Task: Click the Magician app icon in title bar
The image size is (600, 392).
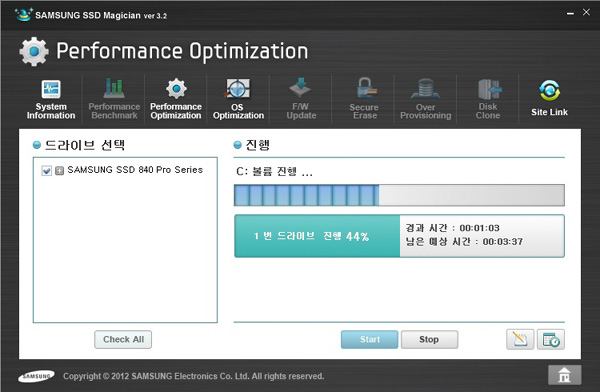Action: coord(23,15)
